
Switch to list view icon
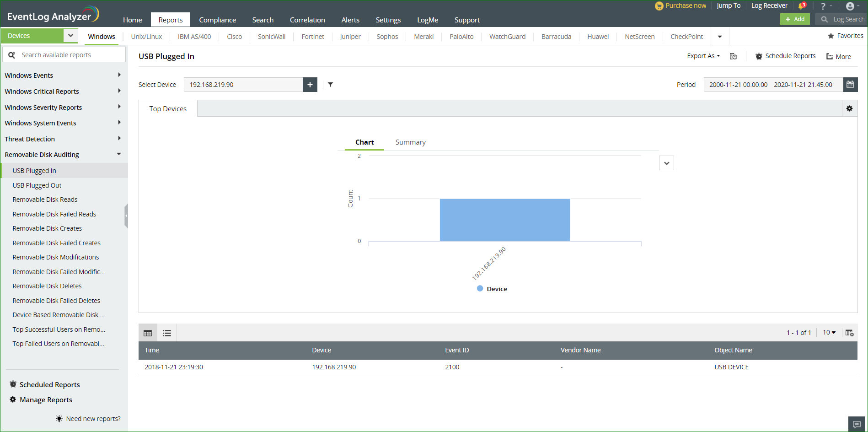pos(167,333)
